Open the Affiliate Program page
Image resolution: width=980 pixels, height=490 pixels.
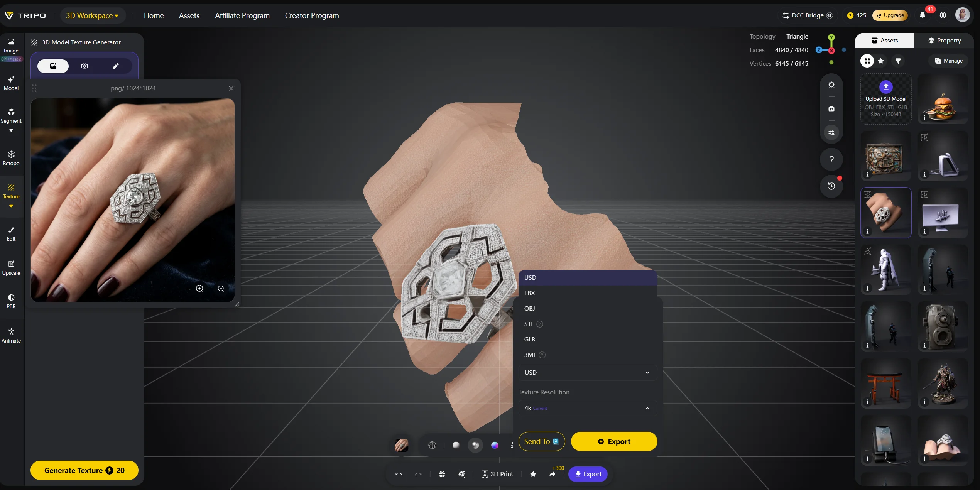[242, 15]
